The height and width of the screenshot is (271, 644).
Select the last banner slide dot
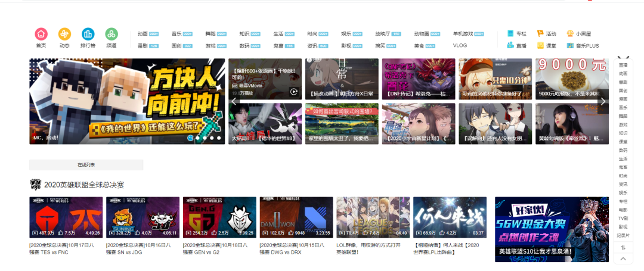(219, 138)
